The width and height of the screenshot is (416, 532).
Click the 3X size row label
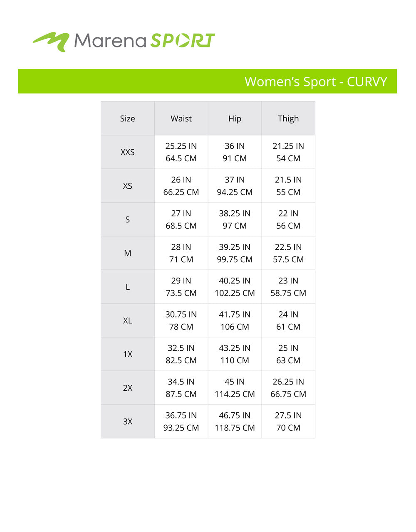pos(127,421)
